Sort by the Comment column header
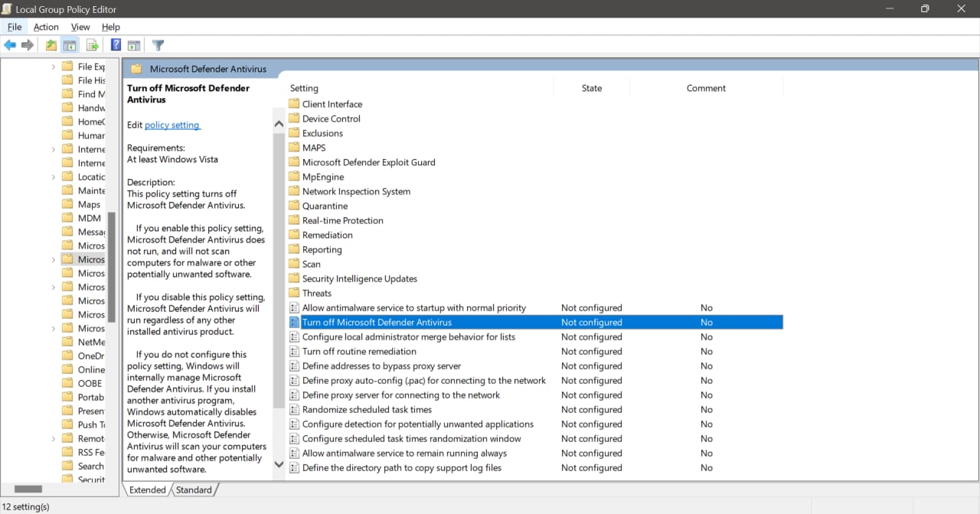Viewport: 980px width, 514px height. click(x=706, y=88)
